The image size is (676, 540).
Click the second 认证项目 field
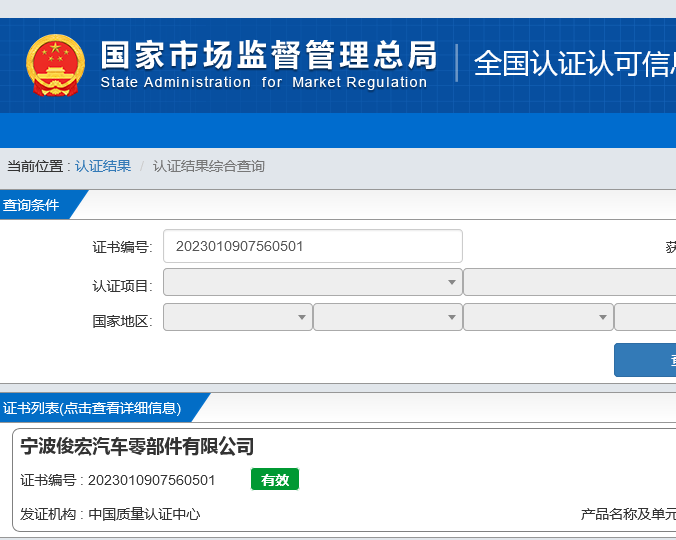pos(569,282)
